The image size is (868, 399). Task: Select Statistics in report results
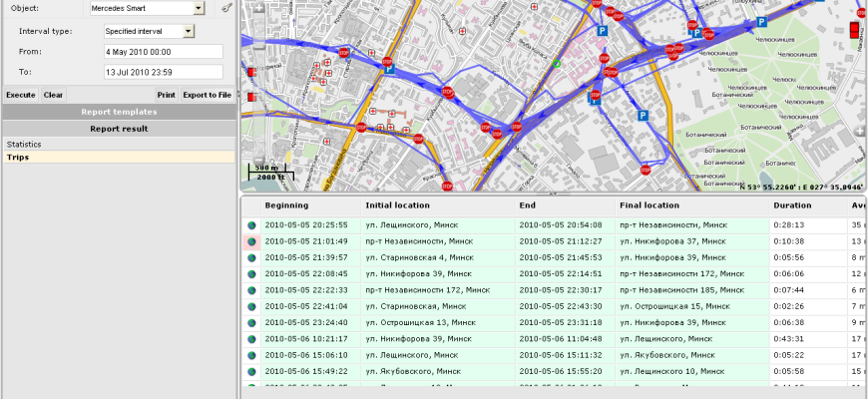coord(24,145)
